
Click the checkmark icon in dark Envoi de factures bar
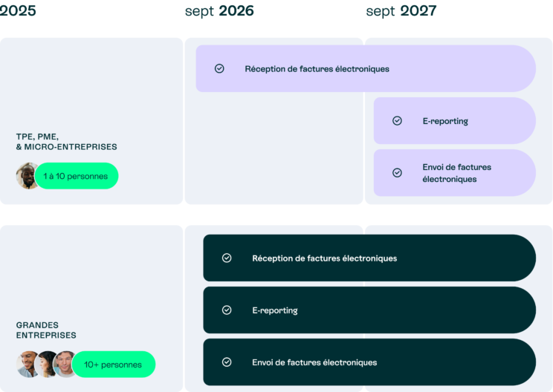coord(227,362)
